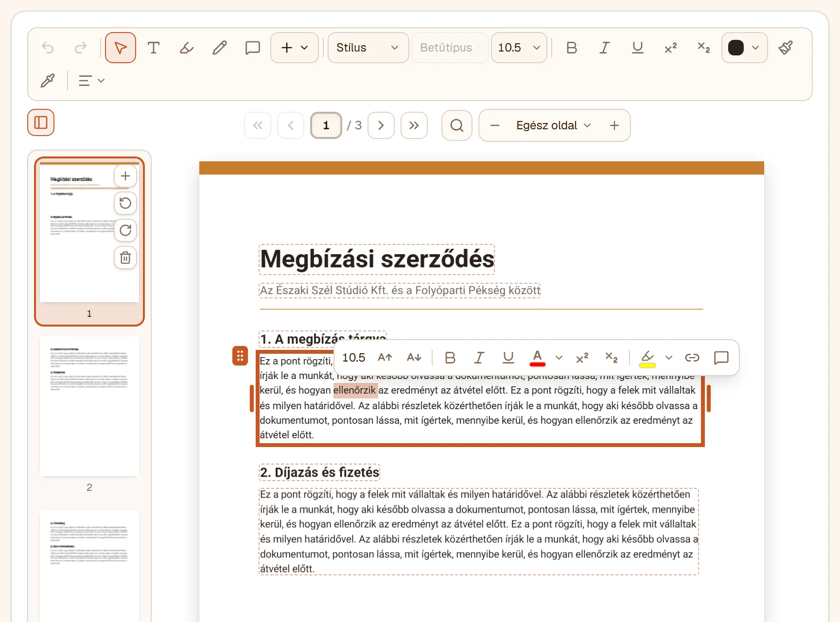Open the Egész oldal zoom dropdown
Image resolution: width=840 pixels, height=622 pixels.
click(554, 125)
